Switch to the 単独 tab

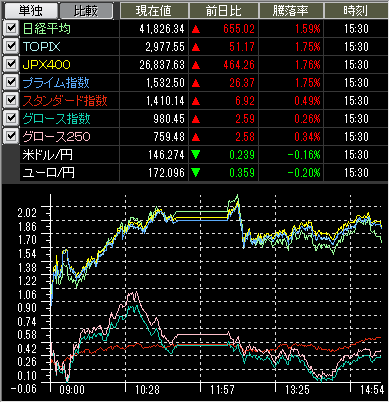(30, 11)
